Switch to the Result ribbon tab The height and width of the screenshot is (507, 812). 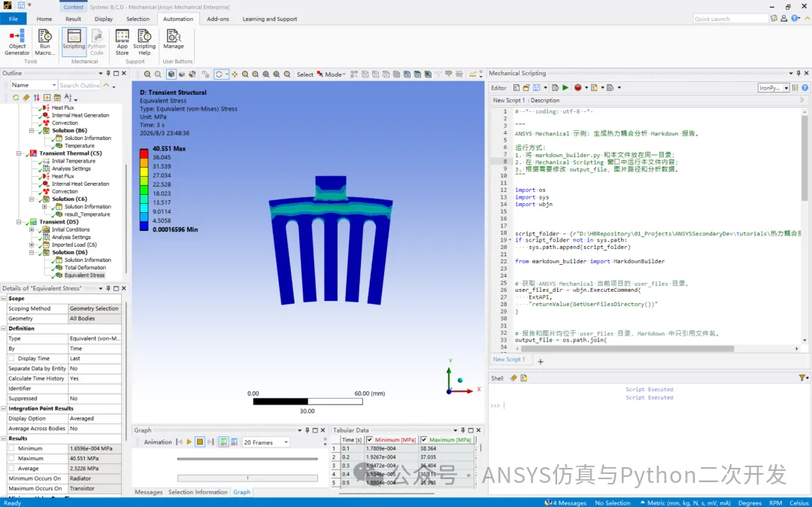(73, 19)
